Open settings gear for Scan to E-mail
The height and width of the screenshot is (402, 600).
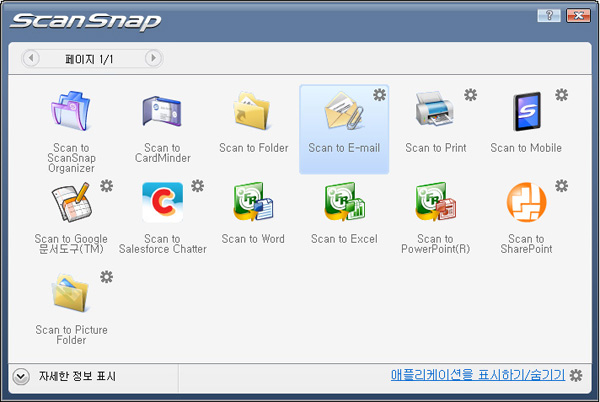pyautogui.click(x=380, y=94)
